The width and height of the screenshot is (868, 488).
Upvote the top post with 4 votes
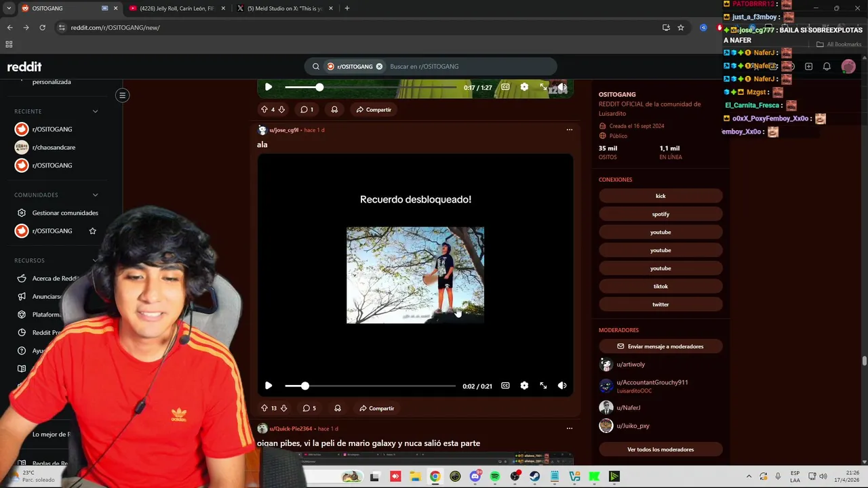(x=264, y=109)
